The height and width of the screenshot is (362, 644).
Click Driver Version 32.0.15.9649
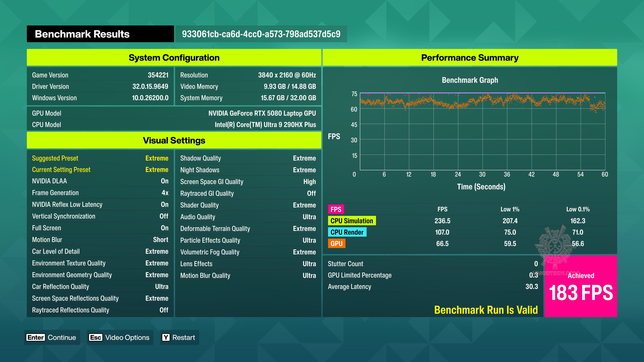(x=150, y=86)
